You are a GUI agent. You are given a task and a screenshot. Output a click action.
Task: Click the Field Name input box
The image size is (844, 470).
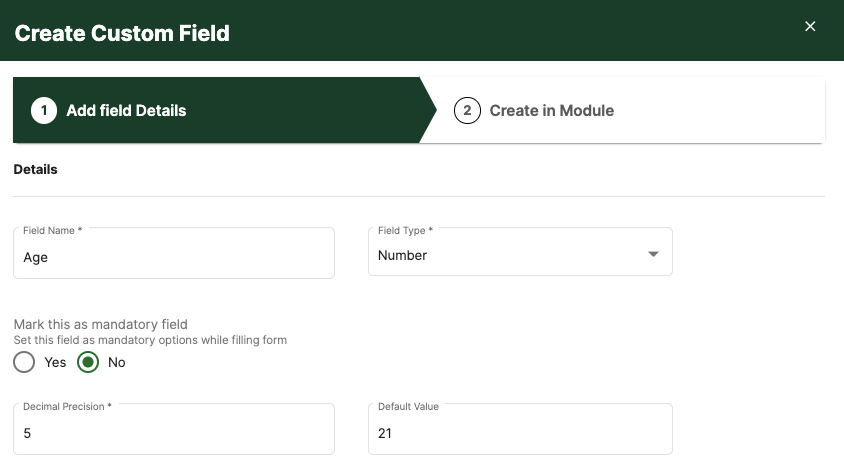(x=174, y=253)
